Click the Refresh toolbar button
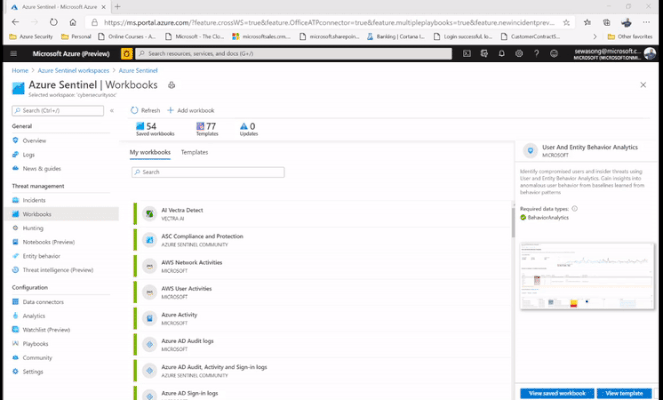Image resolution: width=663 pixels, height=400 pixels. [x=145, y=110]
